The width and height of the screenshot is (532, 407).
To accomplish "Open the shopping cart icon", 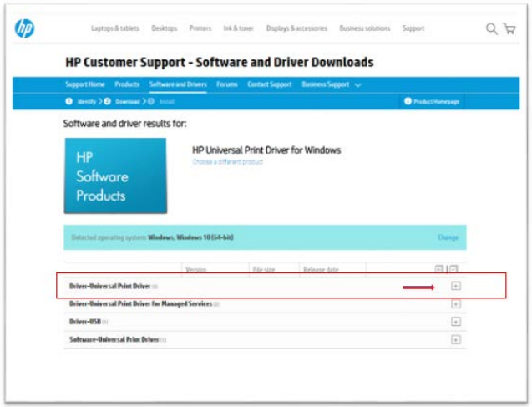I will click(x=509, y=29).
